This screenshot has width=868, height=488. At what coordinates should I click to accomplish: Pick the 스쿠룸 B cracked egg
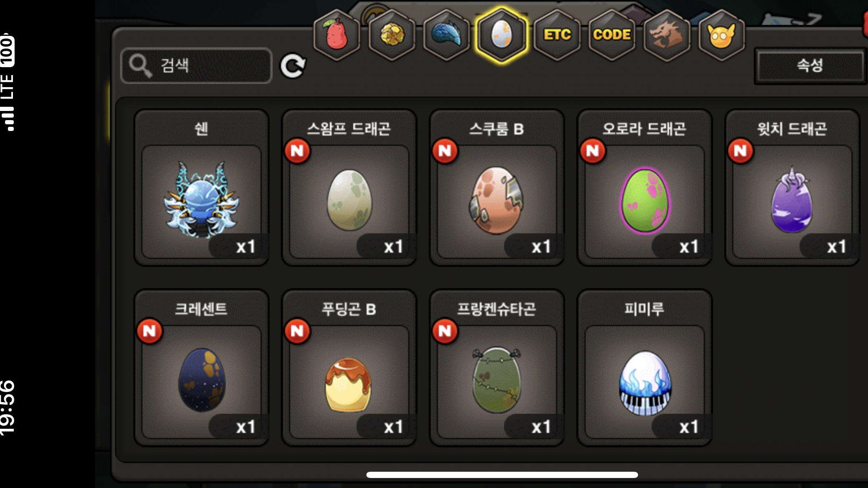[x=497, y=188]
